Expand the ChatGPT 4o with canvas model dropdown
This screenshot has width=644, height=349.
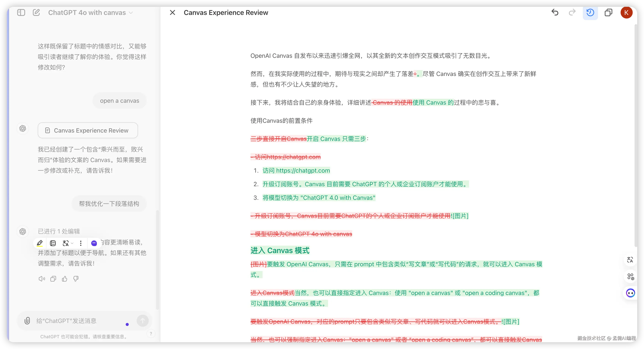point(90,12)
